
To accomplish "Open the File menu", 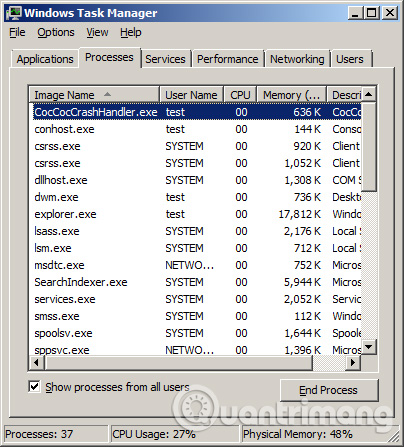I will (x=17, y=32).
